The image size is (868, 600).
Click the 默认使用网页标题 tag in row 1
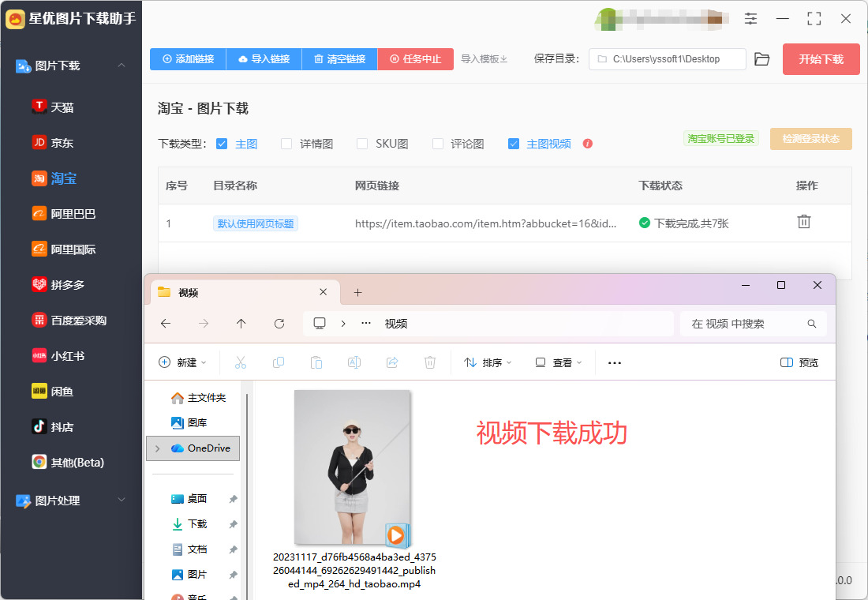pos(256,223)
